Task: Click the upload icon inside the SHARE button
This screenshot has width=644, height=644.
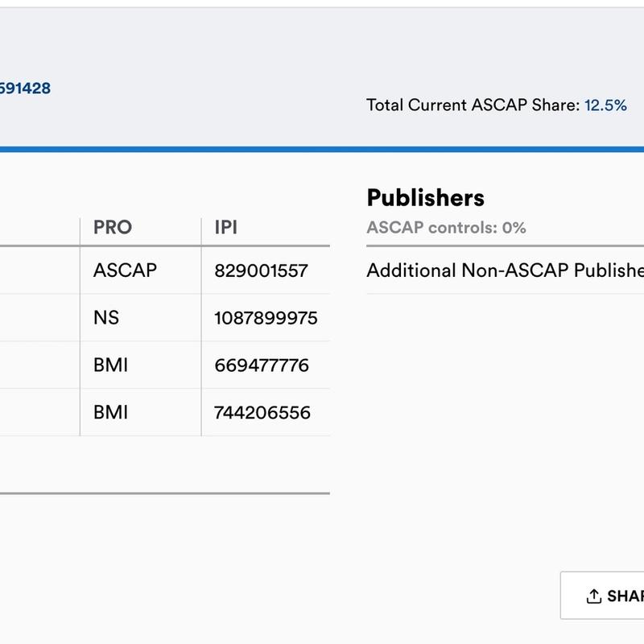Action: pos(593,596)
